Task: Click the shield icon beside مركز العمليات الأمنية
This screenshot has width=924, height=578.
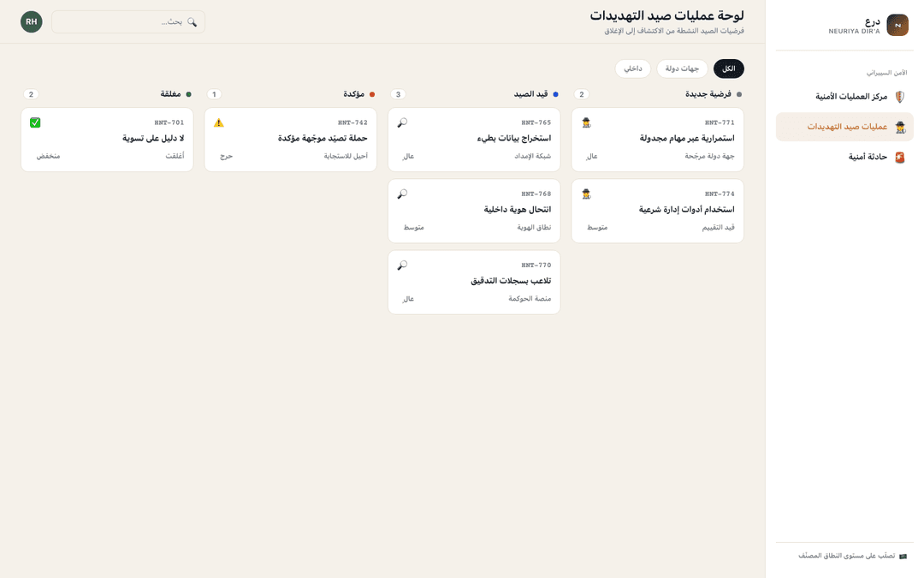Action: click(899, 97)
